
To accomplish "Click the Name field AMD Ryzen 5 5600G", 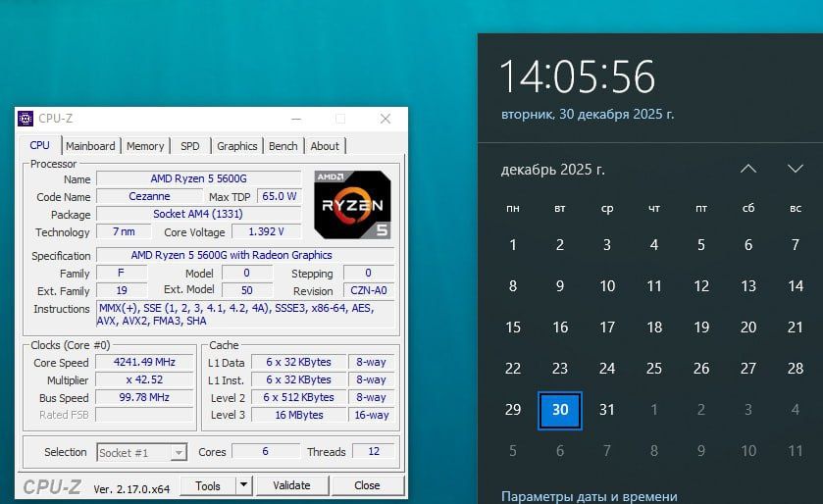I will point(198,178).
